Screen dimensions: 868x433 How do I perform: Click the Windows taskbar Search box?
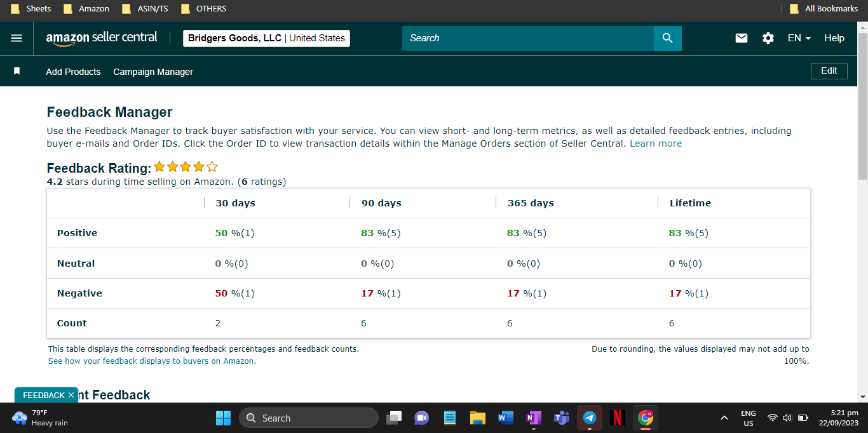[x=309, y=418]
